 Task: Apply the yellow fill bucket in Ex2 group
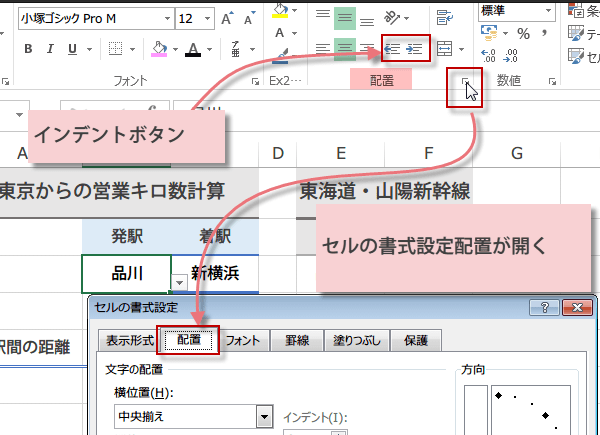280,11
